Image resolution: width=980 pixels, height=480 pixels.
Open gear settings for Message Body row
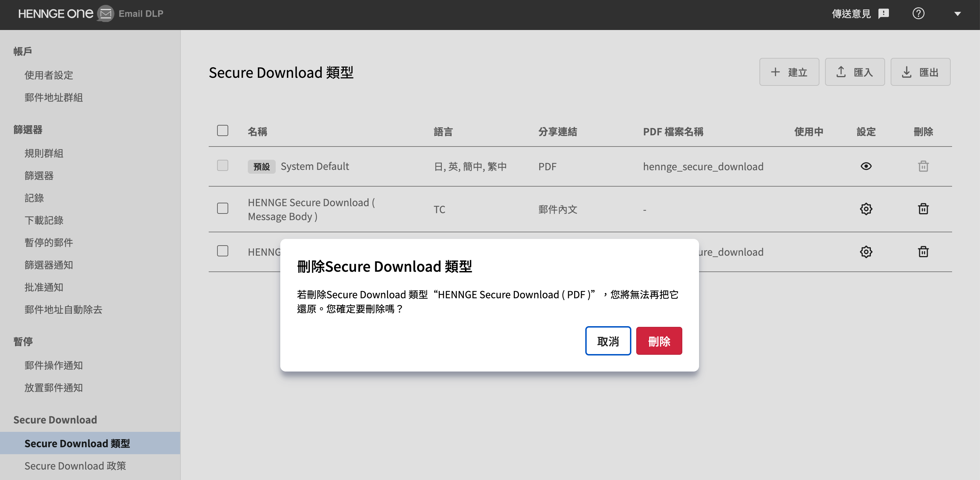pyautogui.click(x=866, y=209)
